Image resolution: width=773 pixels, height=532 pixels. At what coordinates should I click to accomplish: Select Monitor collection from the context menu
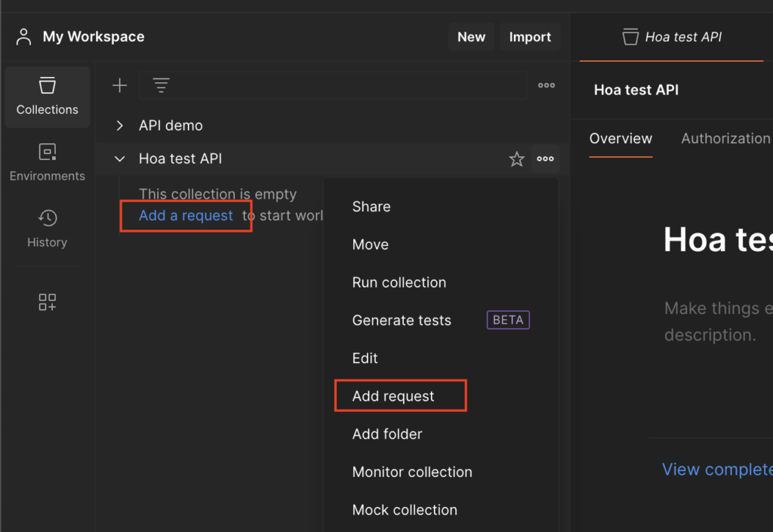[412, 472]
